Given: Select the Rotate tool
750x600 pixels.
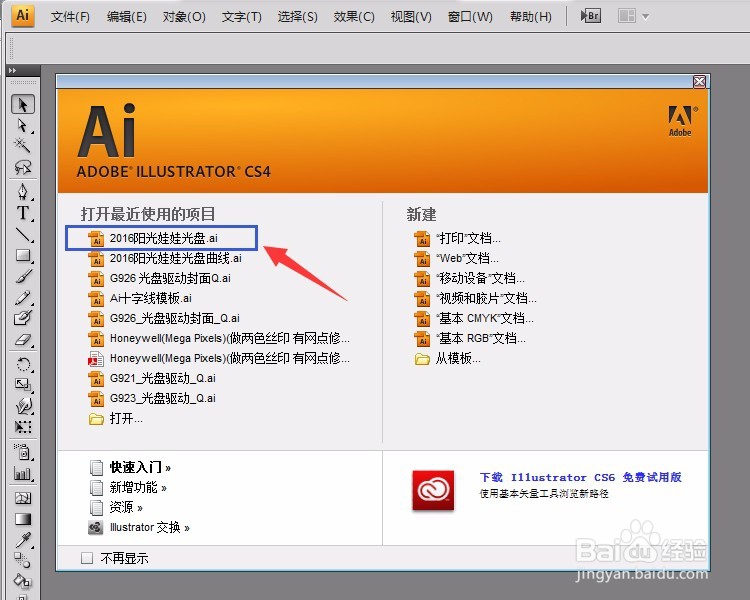Looking at the screenshot, I should pos(22,364).
